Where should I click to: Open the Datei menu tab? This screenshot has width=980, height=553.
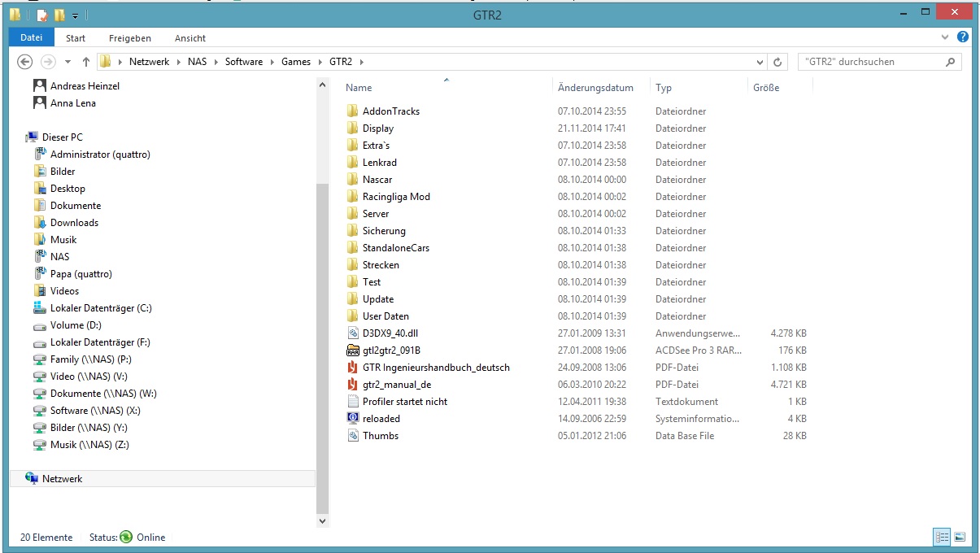coord(32,37)
